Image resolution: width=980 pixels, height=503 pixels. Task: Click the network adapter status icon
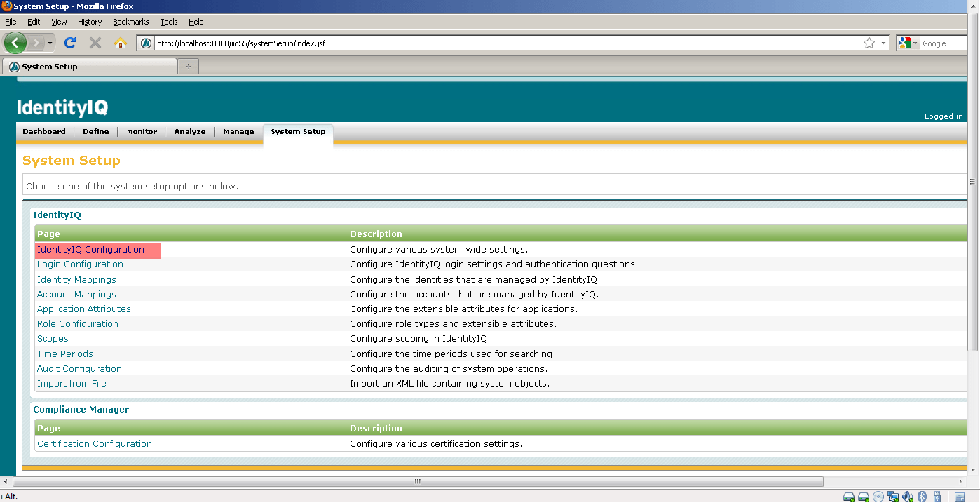pos(893,497)
